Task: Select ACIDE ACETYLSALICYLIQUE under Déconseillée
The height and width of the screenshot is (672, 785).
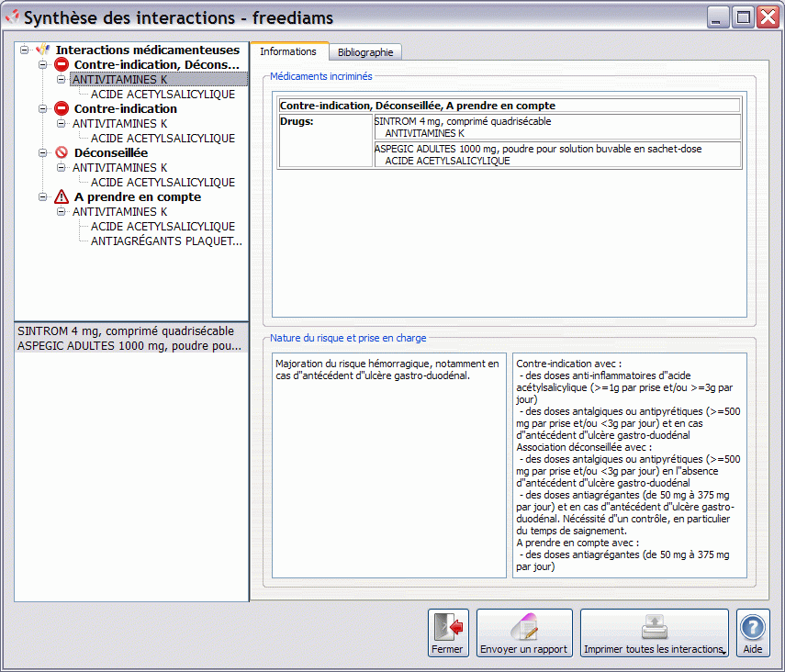Action: coord(163,183)
